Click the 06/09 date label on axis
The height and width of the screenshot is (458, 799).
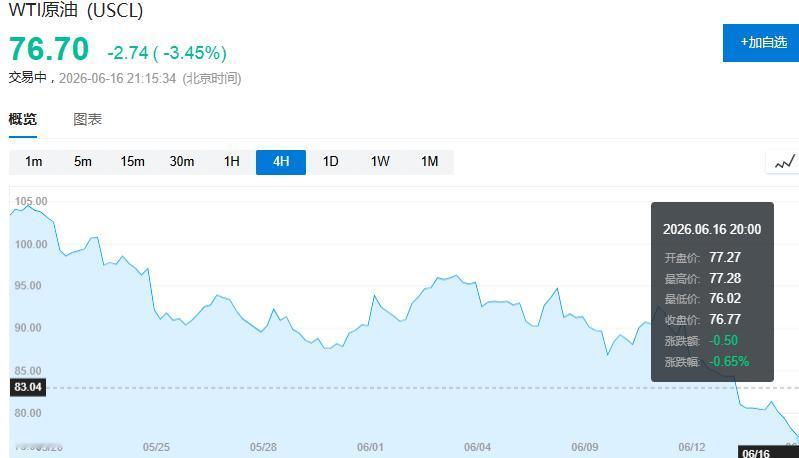(584, 447)
